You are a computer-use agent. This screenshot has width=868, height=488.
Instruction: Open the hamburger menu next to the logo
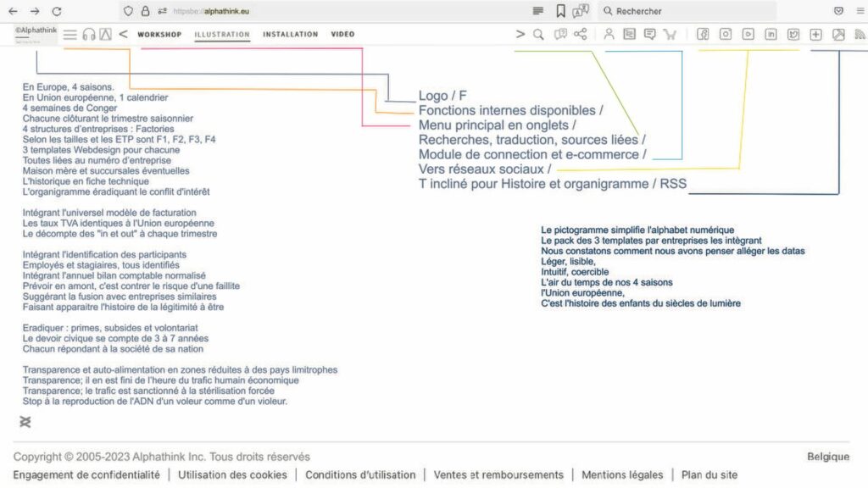coord(70,35)
